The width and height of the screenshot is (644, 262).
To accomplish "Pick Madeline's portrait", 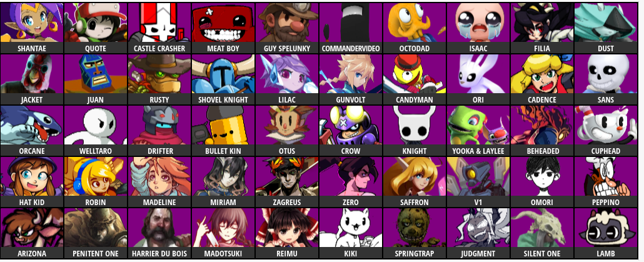I will tap(159, 182).
